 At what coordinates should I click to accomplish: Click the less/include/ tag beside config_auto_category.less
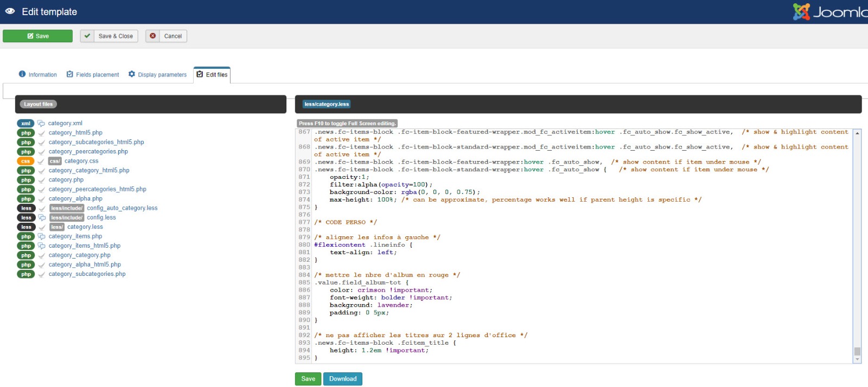67,208
